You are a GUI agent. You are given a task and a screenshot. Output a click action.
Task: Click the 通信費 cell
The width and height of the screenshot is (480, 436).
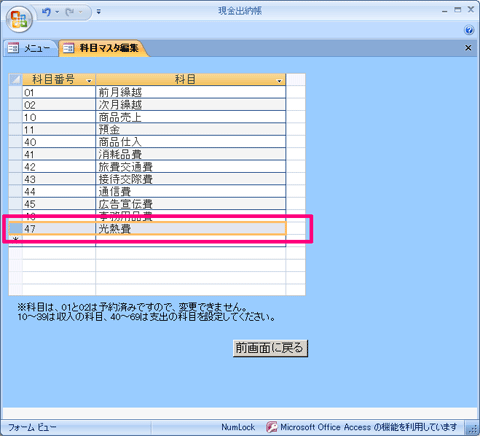click(191, 191)
